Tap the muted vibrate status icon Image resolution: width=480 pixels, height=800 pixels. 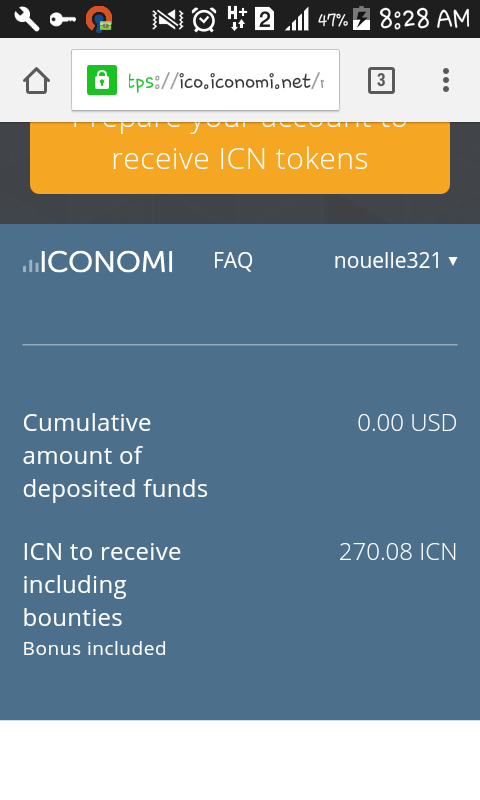[168, 19]
